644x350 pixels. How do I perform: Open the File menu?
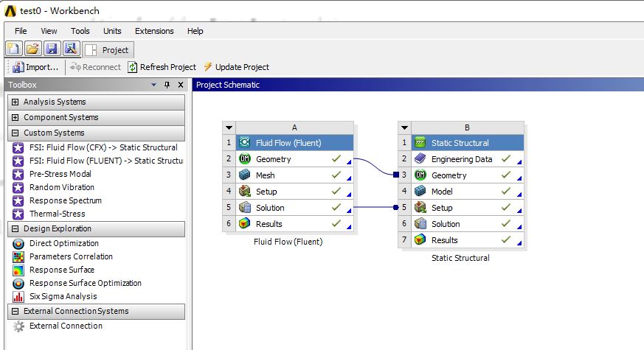point(21,31)
